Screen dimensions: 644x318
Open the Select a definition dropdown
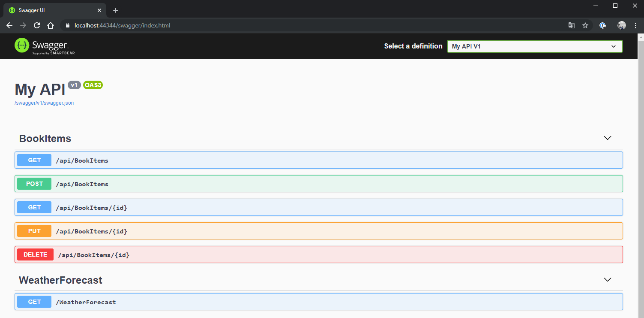(534, 46)
